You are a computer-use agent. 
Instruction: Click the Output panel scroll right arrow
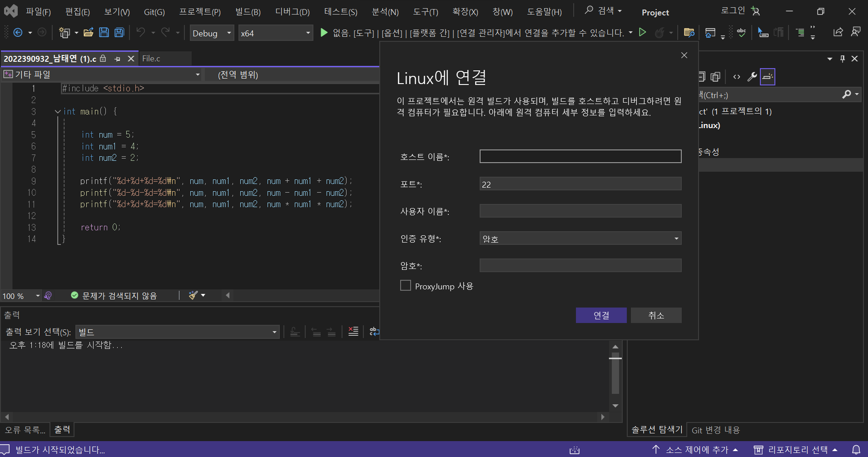click(x=603, y=417)
